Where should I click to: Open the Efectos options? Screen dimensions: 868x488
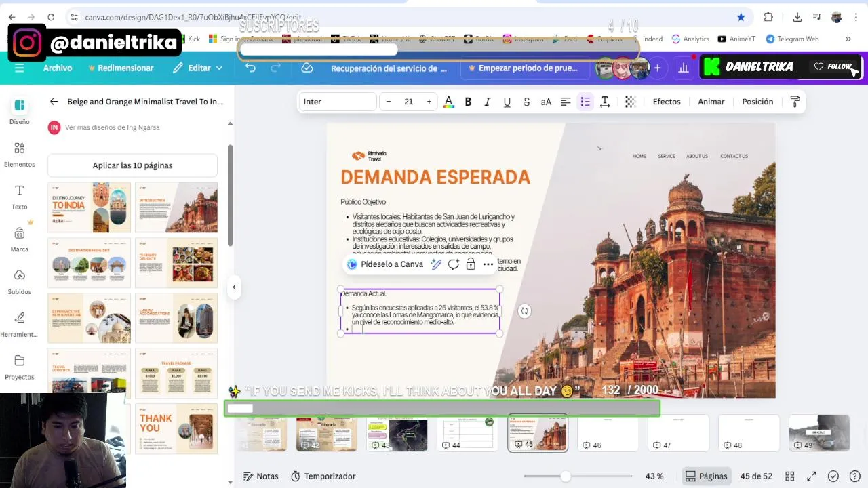tap(667, 102)
